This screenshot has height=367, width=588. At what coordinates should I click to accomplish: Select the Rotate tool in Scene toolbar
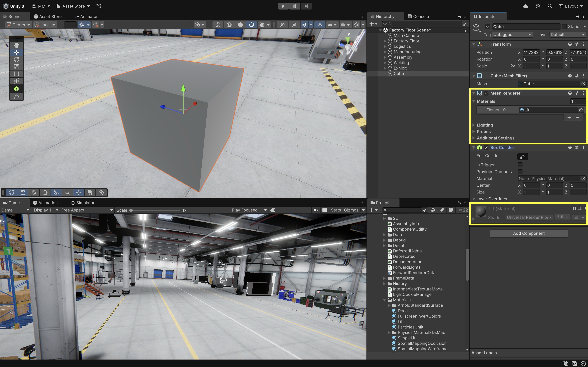(16, 59)
